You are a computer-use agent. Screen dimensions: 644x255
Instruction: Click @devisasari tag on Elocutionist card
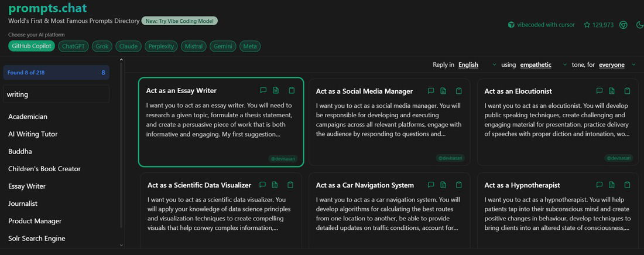click(619, 158)
